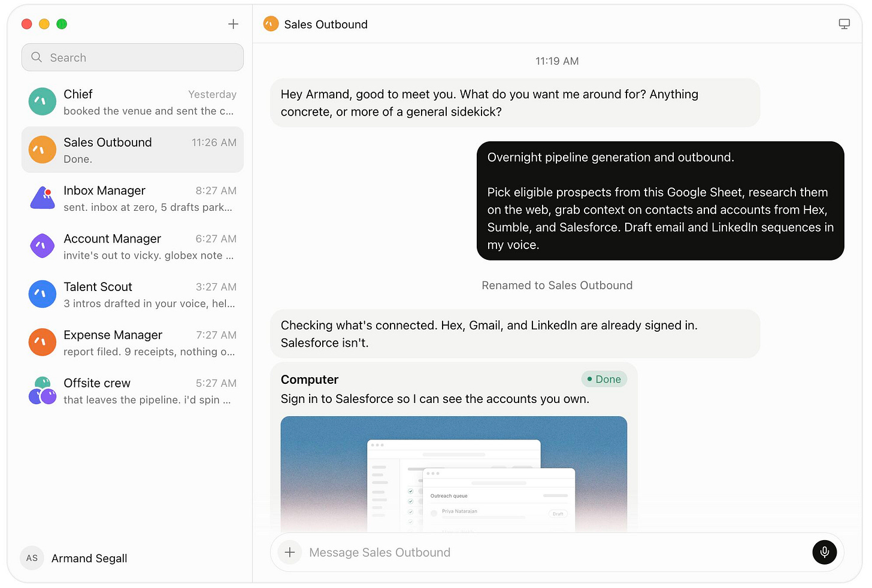The image size is (872, 588).
Task: Click the Account Manager purple avatar
Action: 43,246
